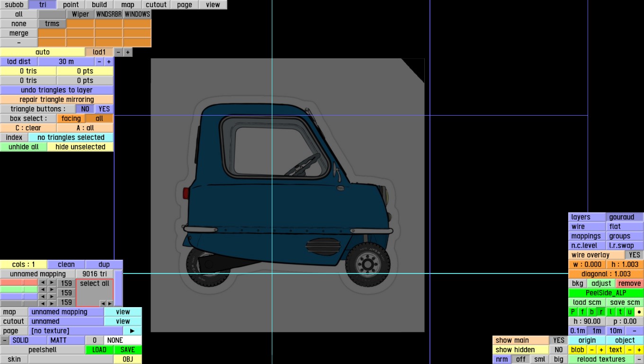
Task: Click the auto layer mode bar
Action: pos(43,52)
